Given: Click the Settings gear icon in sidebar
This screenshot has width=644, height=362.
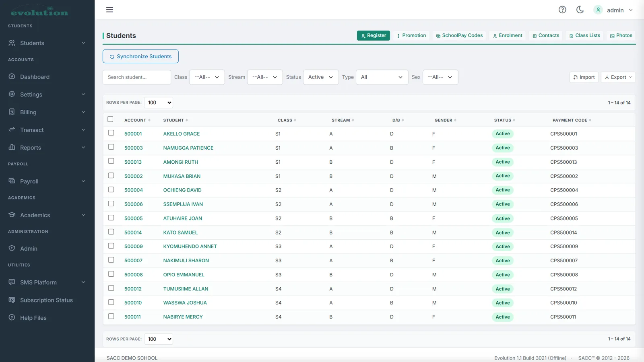Looking at the screenshot, I should coord(12,94).
